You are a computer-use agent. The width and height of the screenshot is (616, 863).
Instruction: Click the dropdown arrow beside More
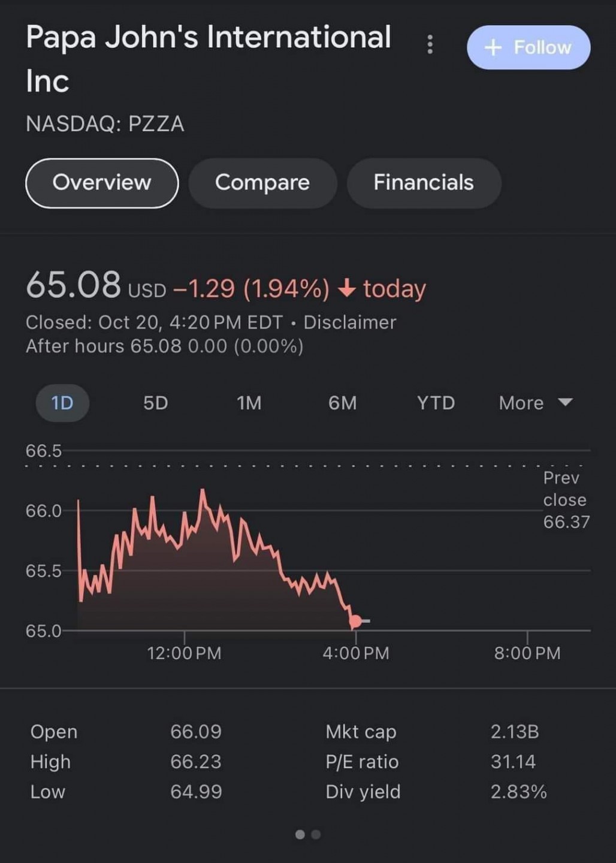[565, 402]
